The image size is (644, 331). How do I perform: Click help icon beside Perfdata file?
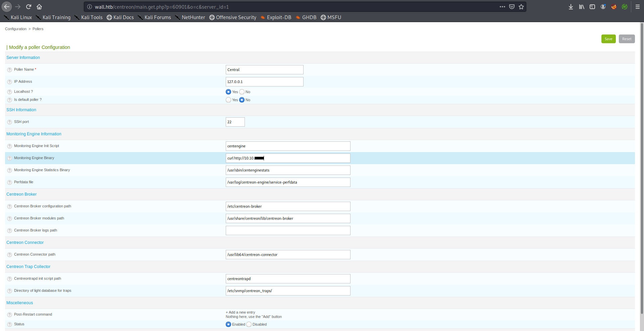(x=9, y=183)
